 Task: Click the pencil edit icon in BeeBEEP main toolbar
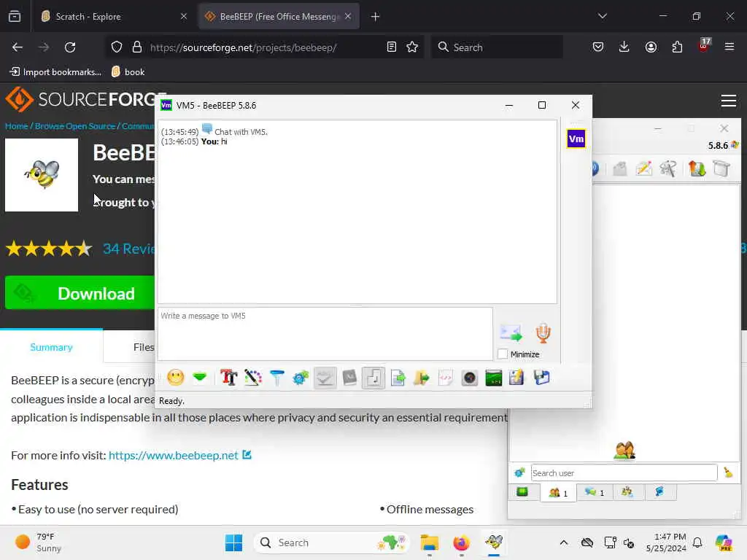click(x=644, y=168)
